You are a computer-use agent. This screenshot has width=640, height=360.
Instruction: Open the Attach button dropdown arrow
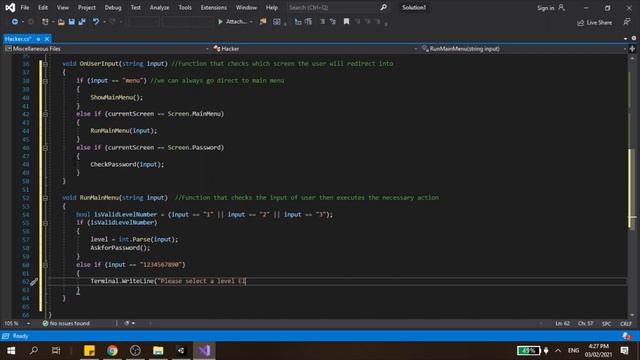251,22
